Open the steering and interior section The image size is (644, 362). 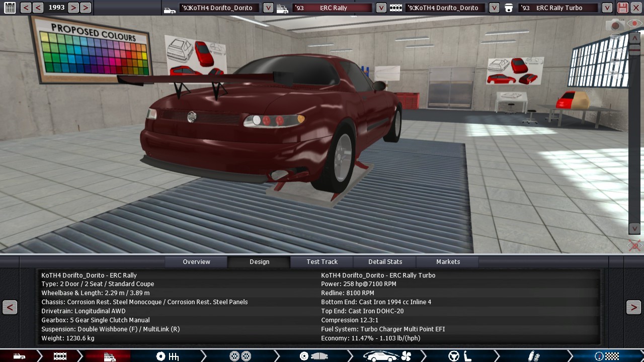[x=459, y=356]
